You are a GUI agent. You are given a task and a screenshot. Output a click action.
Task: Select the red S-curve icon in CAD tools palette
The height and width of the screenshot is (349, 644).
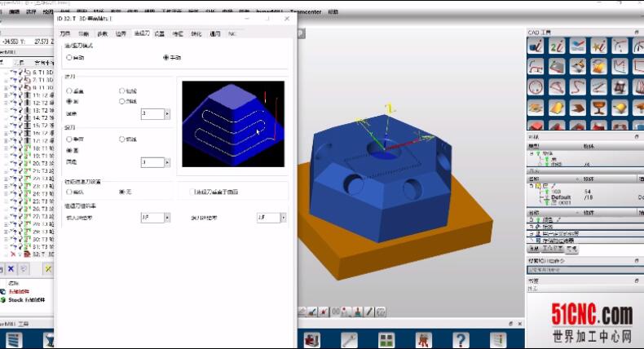click(x=577, y=86)
